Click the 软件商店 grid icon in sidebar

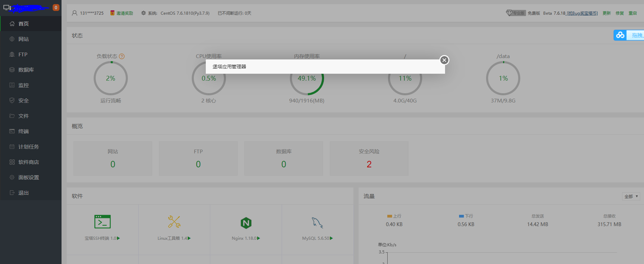coord(12,162)
